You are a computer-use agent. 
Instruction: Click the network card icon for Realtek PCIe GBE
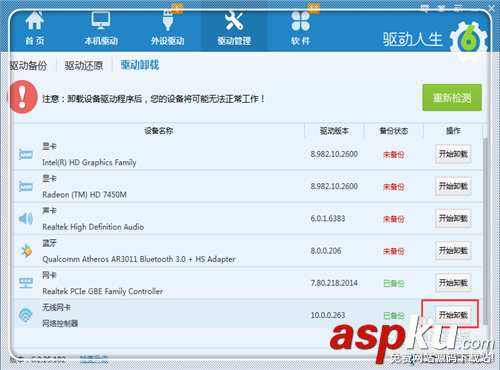point(26,283)
